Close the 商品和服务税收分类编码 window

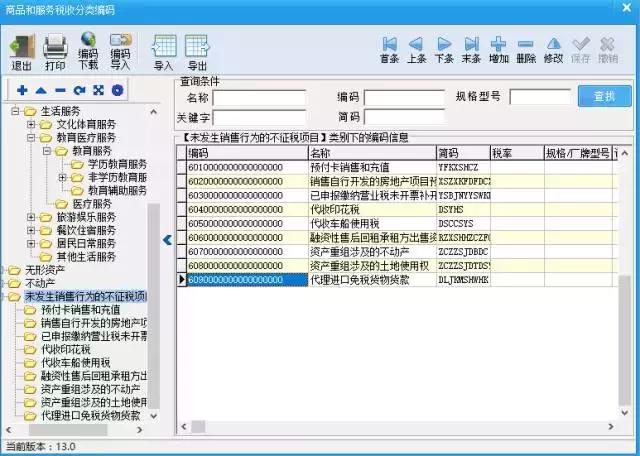(626, 8)
